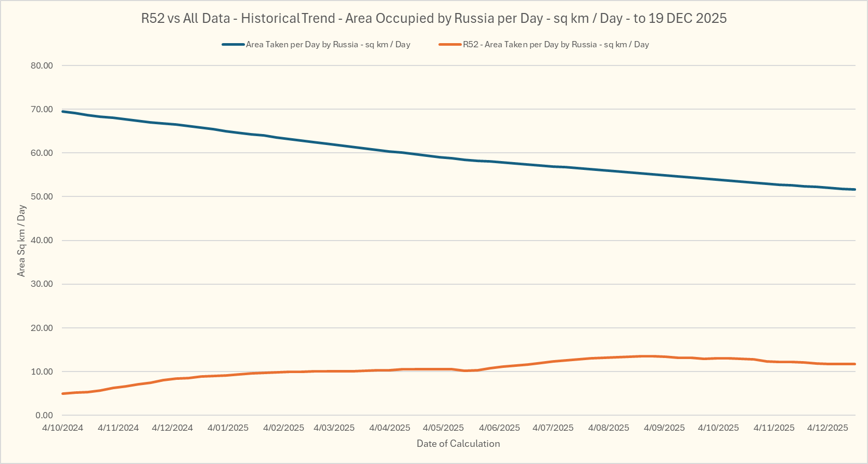Image resolution: width=868 pixels, height=464 pixels.
Task: Select the orange data line's left starting point
Action: tap(63, 393)
